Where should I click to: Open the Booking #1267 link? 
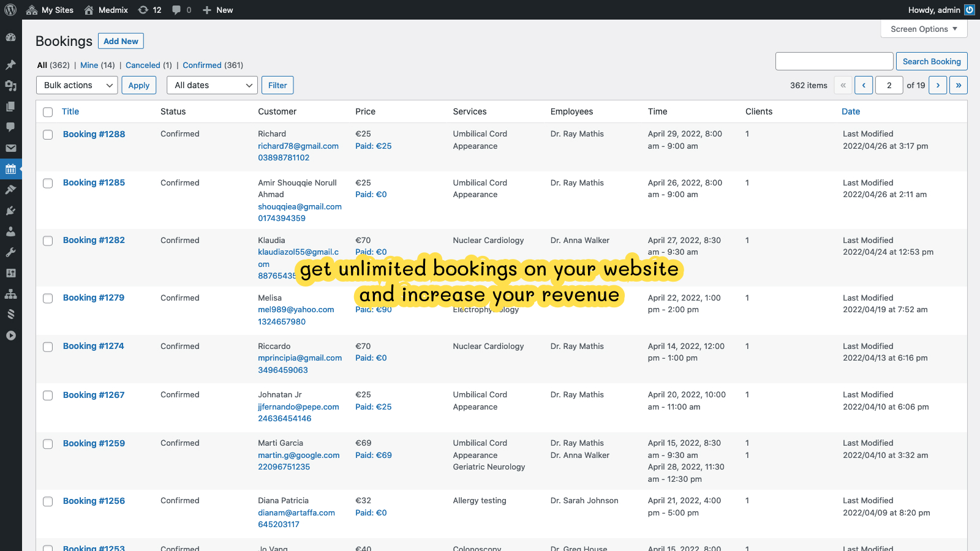[x=94, y=395]
